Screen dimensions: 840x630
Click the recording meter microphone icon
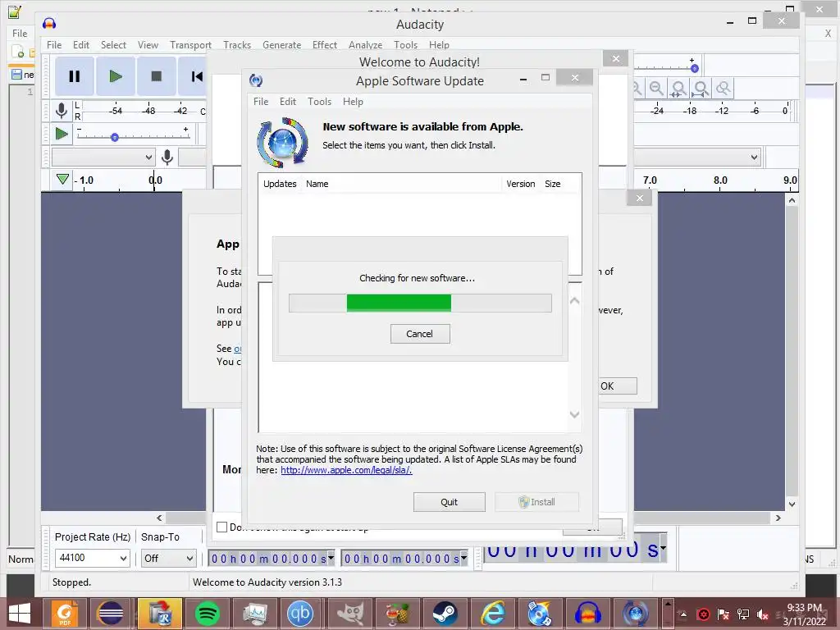pyautogui.click(x=62, y=111)
